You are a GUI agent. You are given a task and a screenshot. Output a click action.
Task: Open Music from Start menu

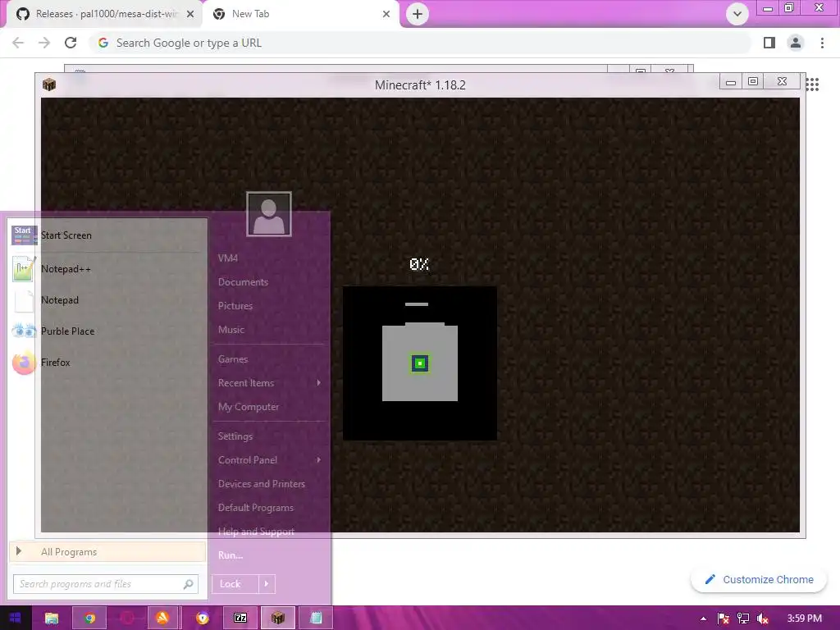point(231,330)
